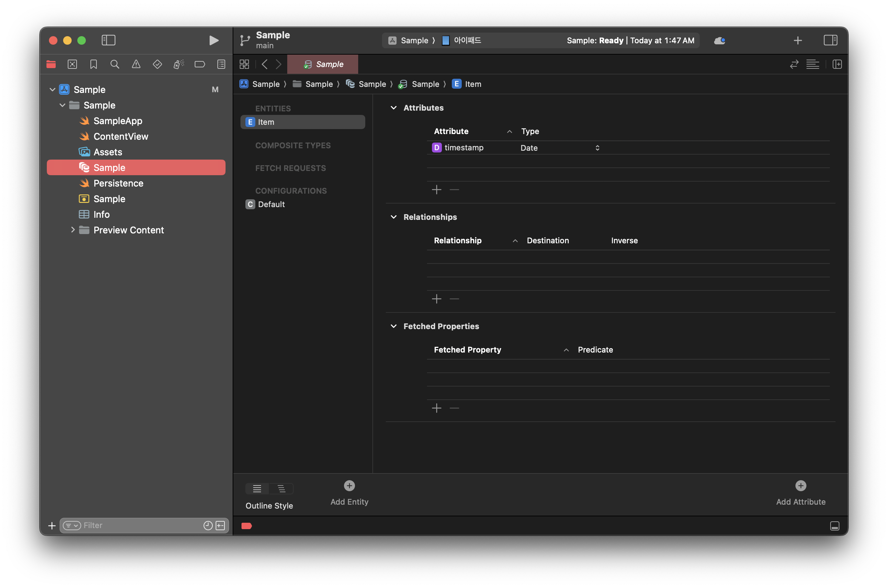Click the Add Entity plus icon

pos(349,486)
